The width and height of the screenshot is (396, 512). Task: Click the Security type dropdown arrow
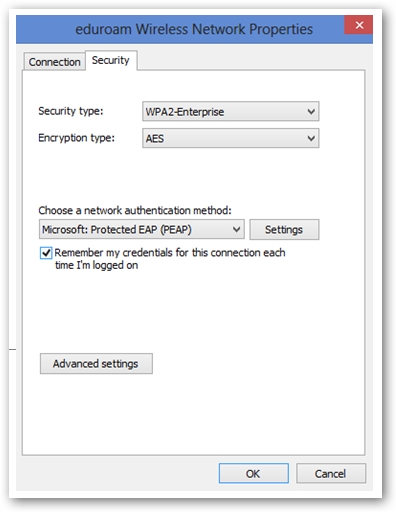click(x=311, y=111)
